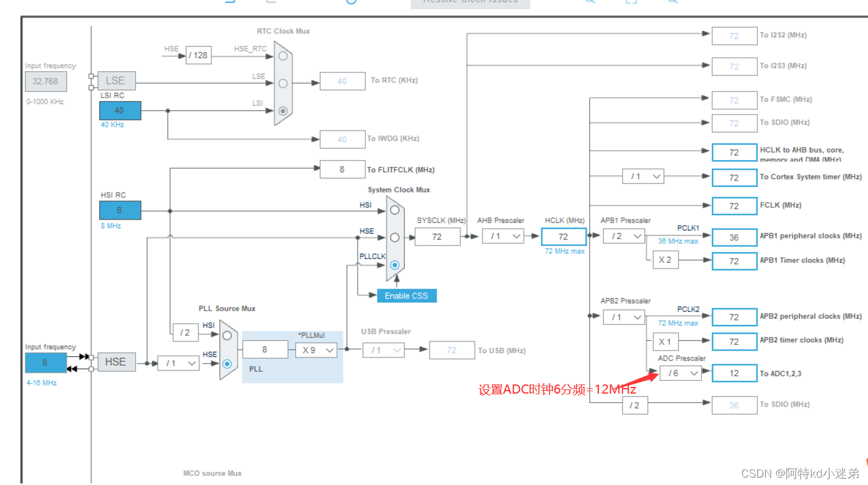Viewport: 868px width, 485px height.
Task: Click the "PLL Source Mux" label
Action: [227, 308]
